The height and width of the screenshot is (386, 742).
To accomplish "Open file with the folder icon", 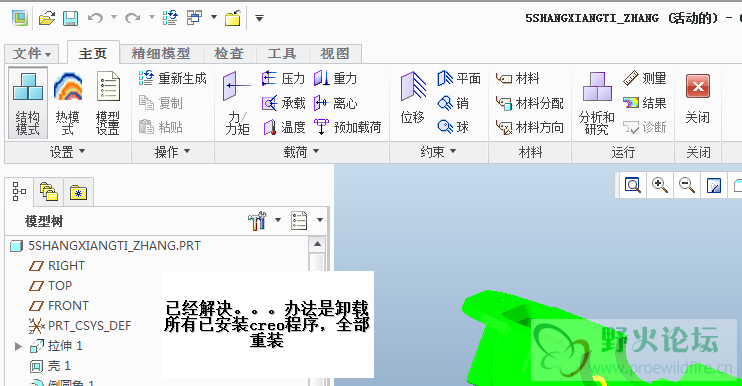I will pyautogui.click(x=47, y=18).
